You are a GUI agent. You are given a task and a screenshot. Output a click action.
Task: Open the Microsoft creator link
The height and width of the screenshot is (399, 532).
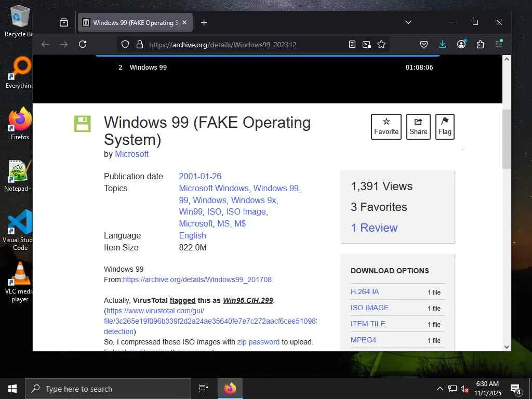(131, 154)
